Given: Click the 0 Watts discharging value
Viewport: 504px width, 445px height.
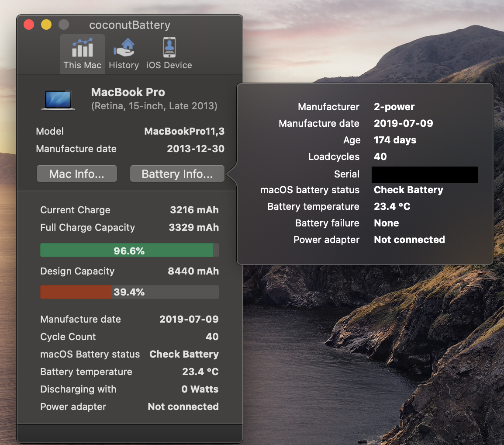Looking at the screenshot, I should 200,389.
